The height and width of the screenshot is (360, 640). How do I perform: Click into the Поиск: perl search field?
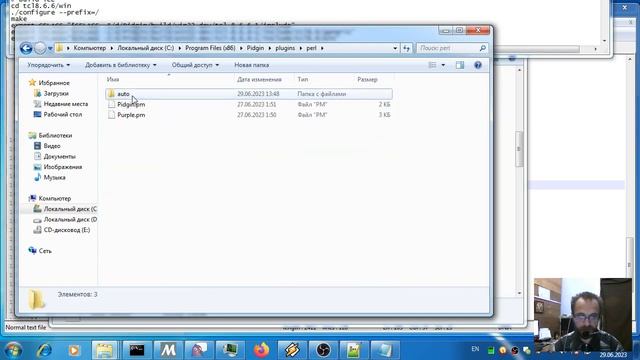pyautogui.click(x=447, y=48)
